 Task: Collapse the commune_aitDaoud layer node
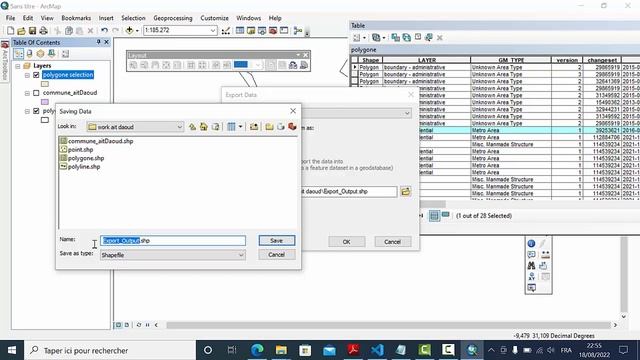click(27, 93)
